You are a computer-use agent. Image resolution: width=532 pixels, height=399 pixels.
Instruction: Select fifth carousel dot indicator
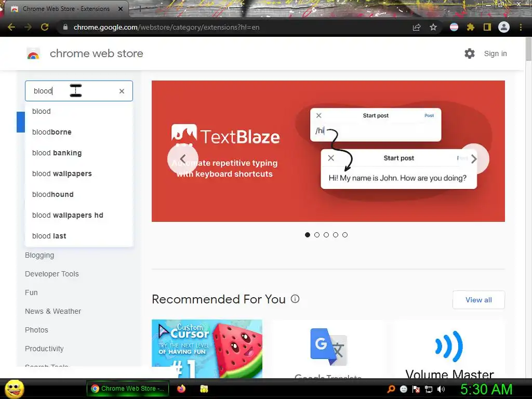point(345,235)
